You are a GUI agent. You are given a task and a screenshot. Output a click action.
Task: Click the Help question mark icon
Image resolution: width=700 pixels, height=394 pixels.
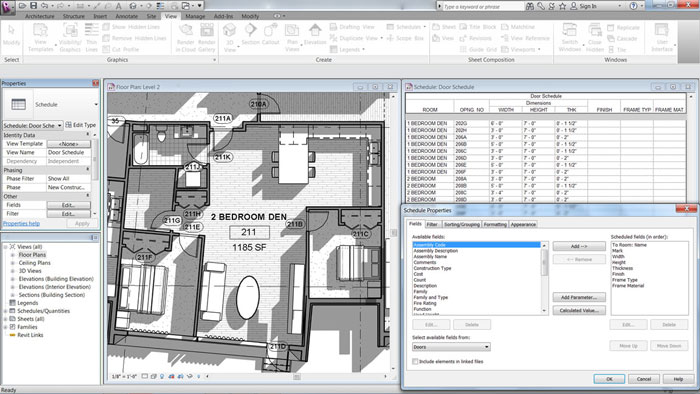pyautogui.click(x=633, y=6)
